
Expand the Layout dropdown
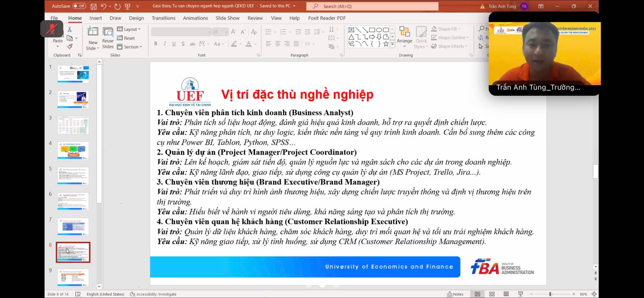point(129,29)
